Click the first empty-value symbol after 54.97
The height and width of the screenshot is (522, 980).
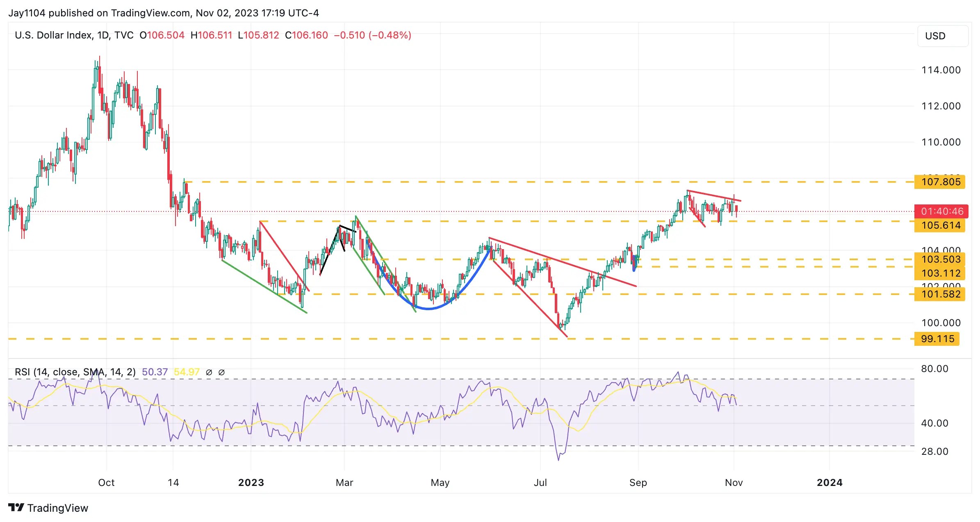209,372
